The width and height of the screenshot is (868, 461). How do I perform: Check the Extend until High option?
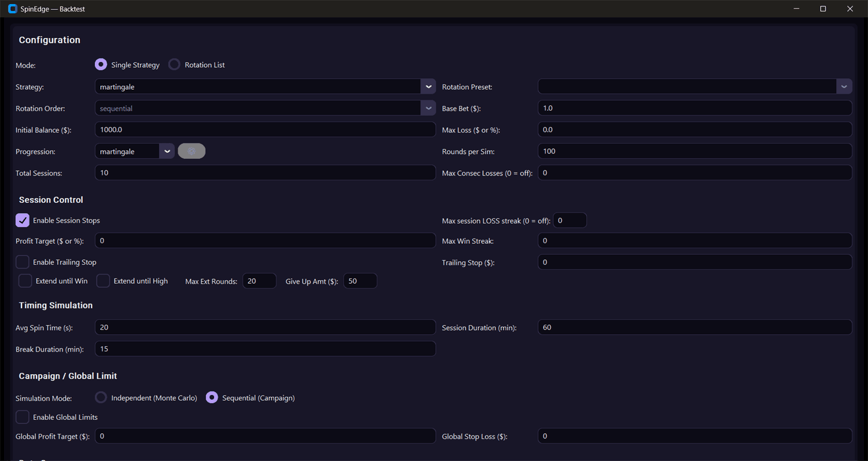[103, 281]
